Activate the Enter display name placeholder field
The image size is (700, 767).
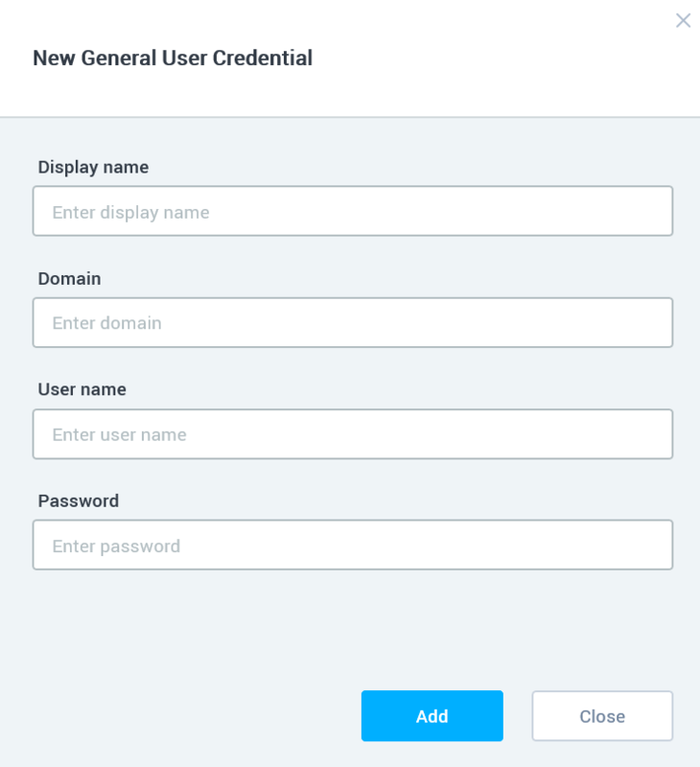pos(353,211)
